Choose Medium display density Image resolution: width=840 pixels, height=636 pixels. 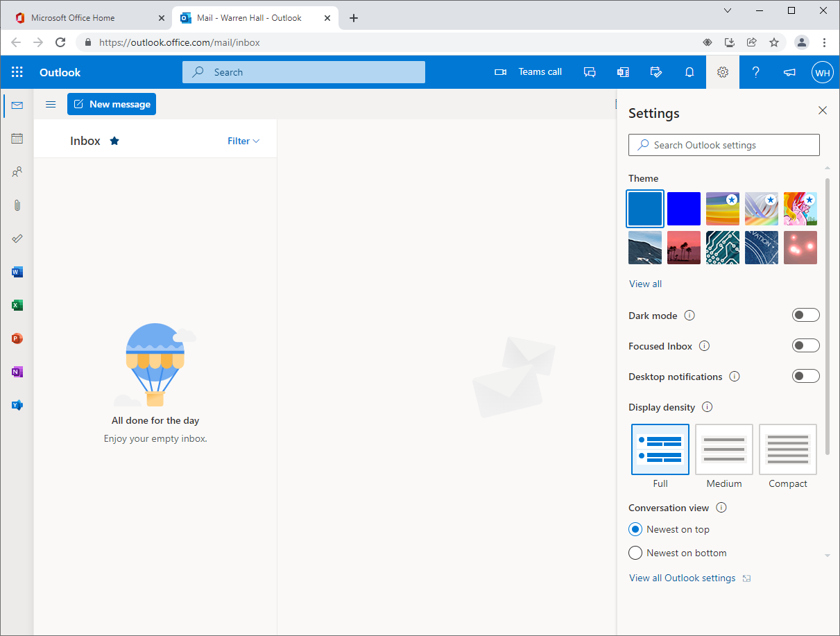click(724, 449)
